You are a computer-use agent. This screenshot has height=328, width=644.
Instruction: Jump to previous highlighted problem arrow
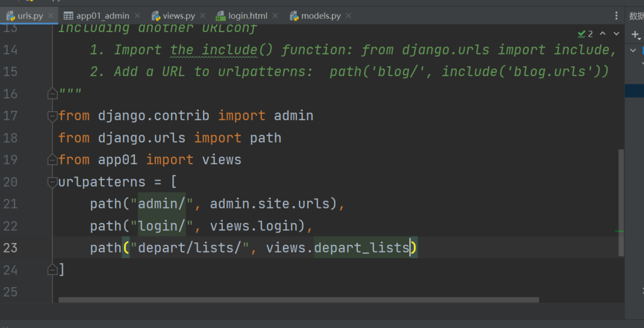click(x=602, y=33)
